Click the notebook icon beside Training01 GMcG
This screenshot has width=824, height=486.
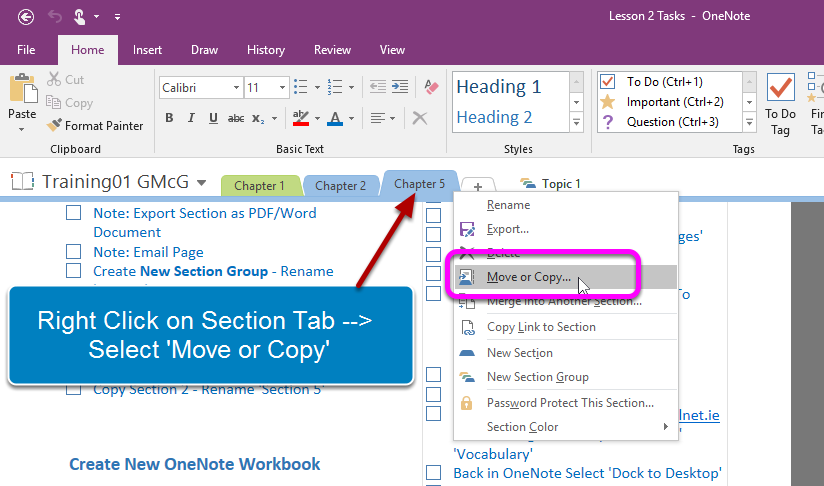coord(23,181)
